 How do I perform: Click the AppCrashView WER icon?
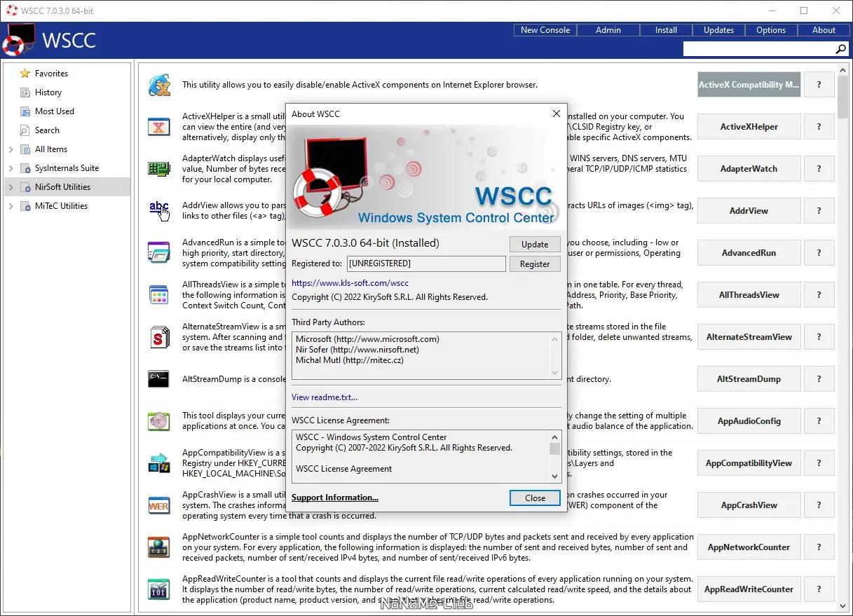(159, 505)
